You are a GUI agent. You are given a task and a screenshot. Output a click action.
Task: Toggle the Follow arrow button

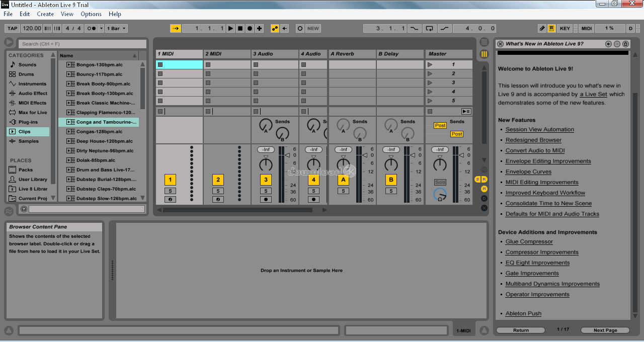(x=176, y=29)
